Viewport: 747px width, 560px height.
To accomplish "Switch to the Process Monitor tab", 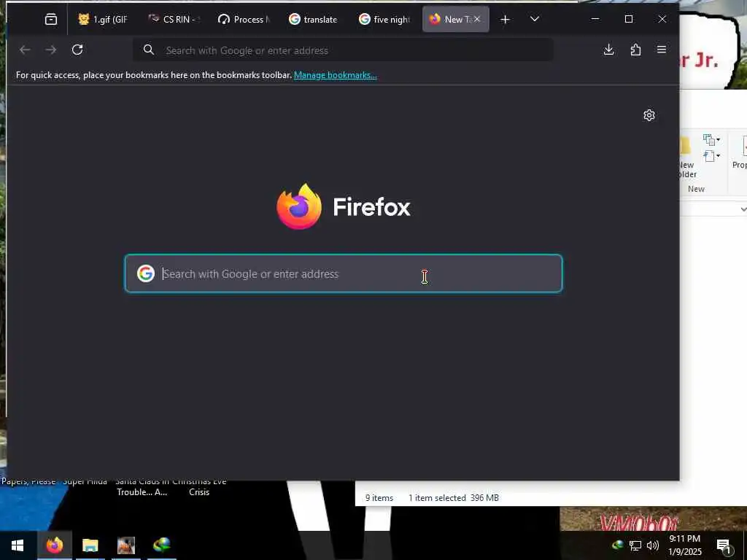I will (244, 19).
